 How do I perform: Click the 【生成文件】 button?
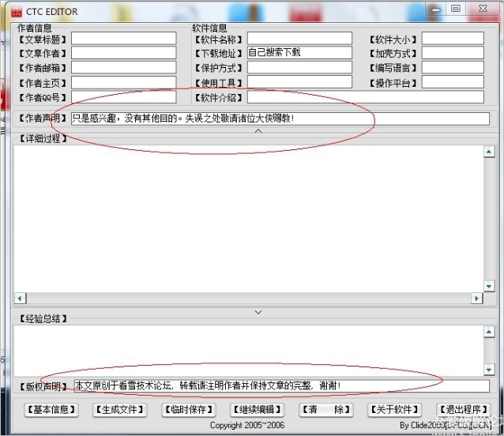click(x=120, y=410)
